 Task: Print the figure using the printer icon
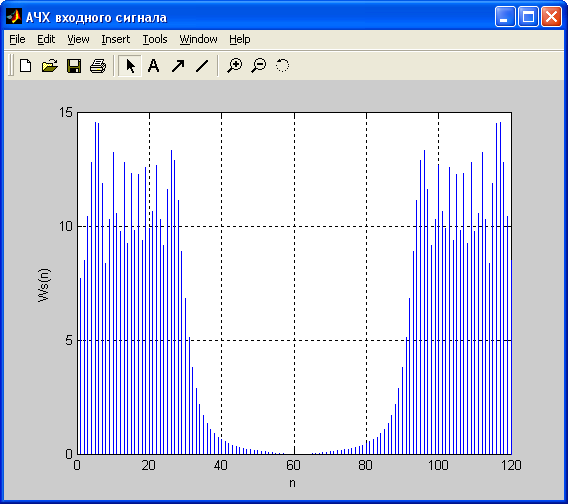(x=98, y=66)
